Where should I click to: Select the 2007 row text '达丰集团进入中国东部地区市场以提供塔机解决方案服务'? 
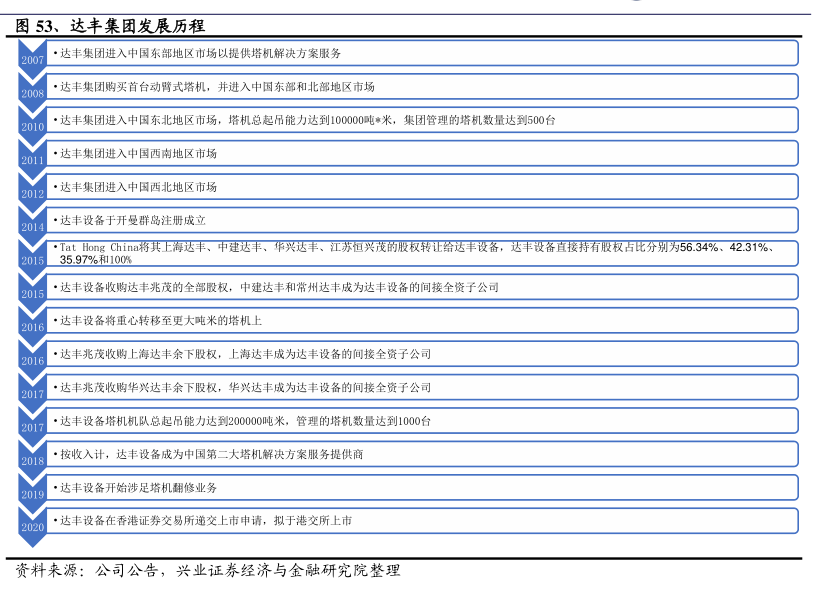200,53
